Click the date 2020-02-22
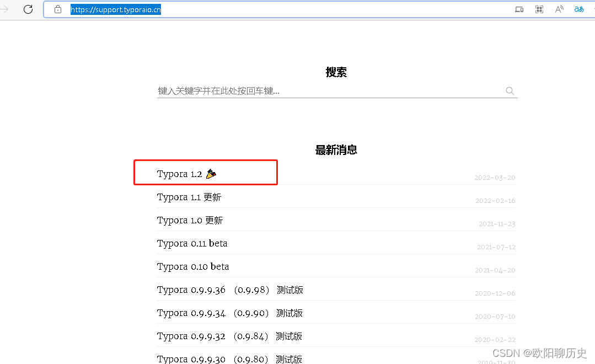The height and width of the screenshot is (364, 595). click(495, 340)
